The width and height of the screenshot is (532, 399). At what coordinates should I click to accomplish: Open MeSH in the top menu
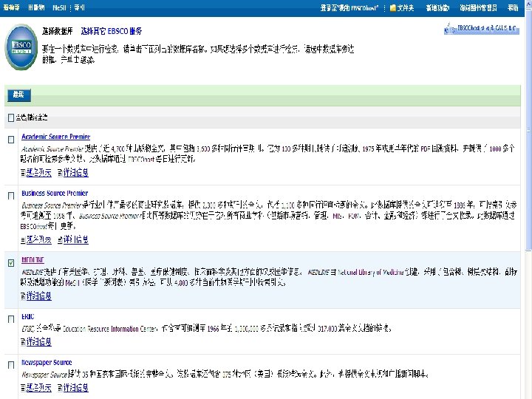pyautogui.click(x=59, y=7)
